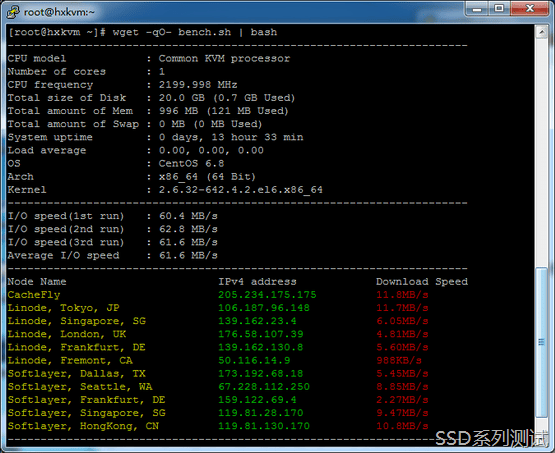Image resolution: width=555 pixels, height=453 pixels.
Task: Maximize the root@hxkvm terminal window
Action: 499,8
